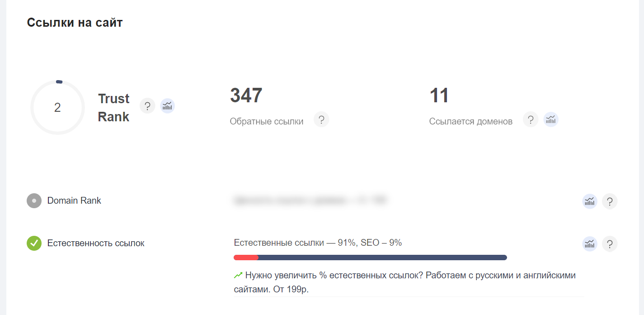Select the 347 backlinks count
This screenshot has width=644, height=315.
[x=246, y=95]
